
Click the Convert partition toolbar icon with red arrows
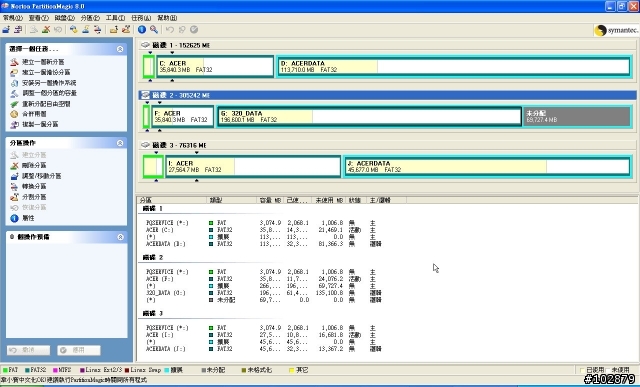pyautogui.click(x=98, y=29)
